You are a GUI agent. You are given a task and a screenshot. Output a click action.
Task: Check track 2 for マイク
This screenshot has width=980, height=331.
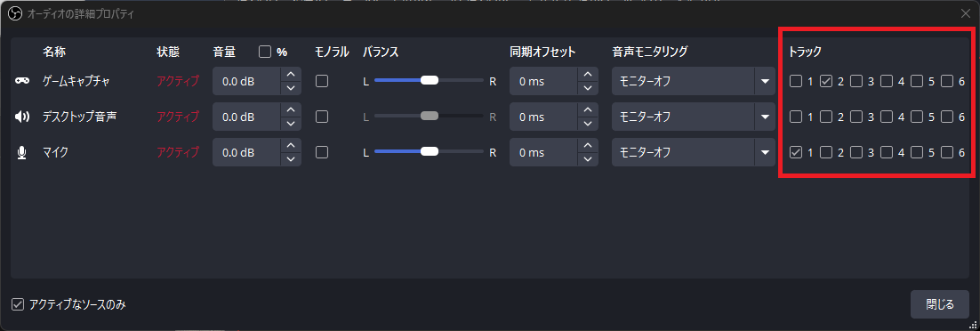coord(826,152)
